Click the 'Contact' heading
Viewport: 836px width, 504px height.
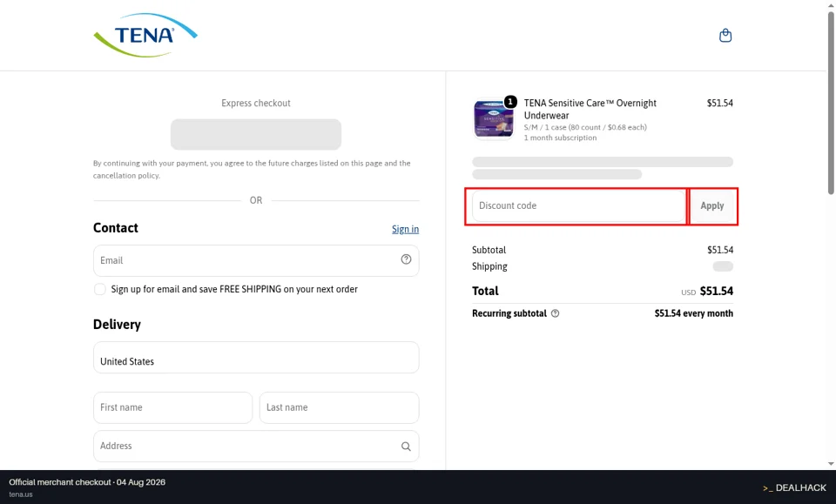pos(116,228)
